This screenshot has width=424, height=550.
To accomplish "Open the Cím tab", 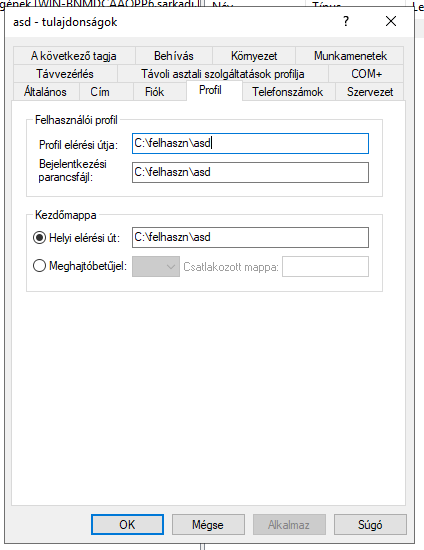I will (100, 92).
